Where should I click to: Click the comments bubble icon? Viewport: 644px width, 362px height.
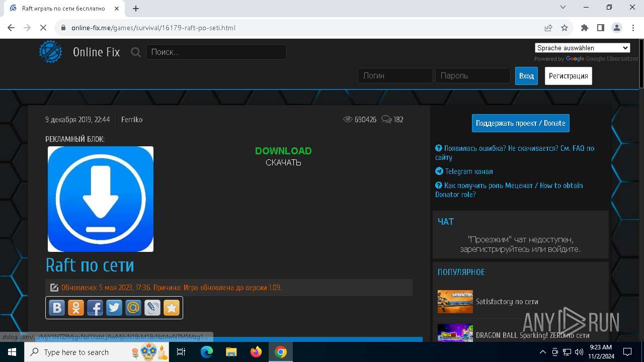(386, 119)
